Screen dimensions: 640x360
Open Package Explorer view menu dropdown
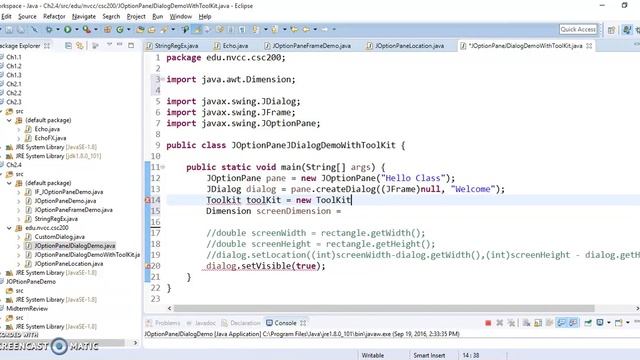point(109,44)
